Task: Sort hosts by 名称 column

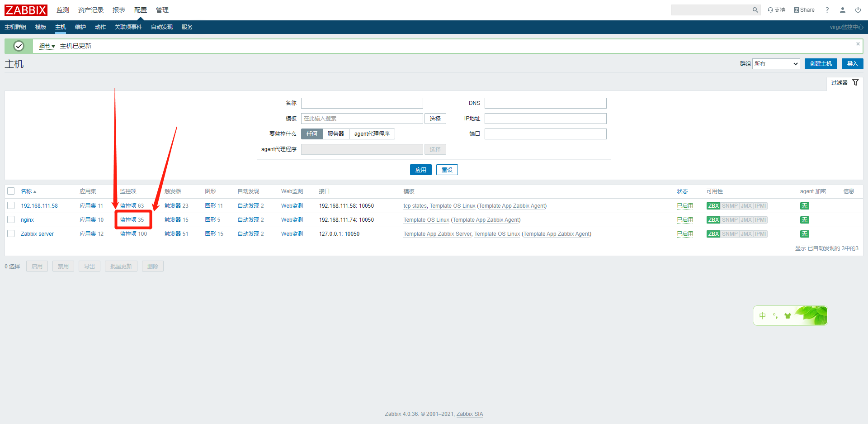Action: coord(28,191)
